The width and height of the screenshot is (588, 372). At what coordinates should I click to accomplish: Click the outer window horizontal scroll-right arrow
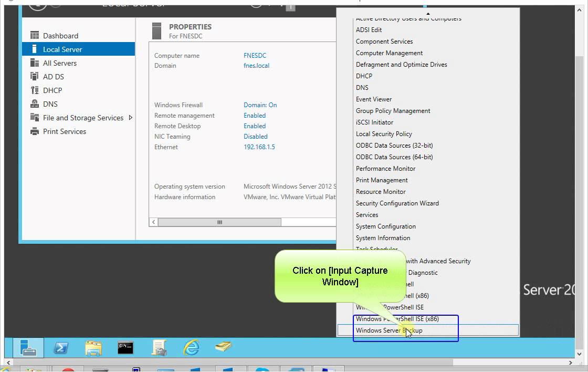(x=570, y=363)
